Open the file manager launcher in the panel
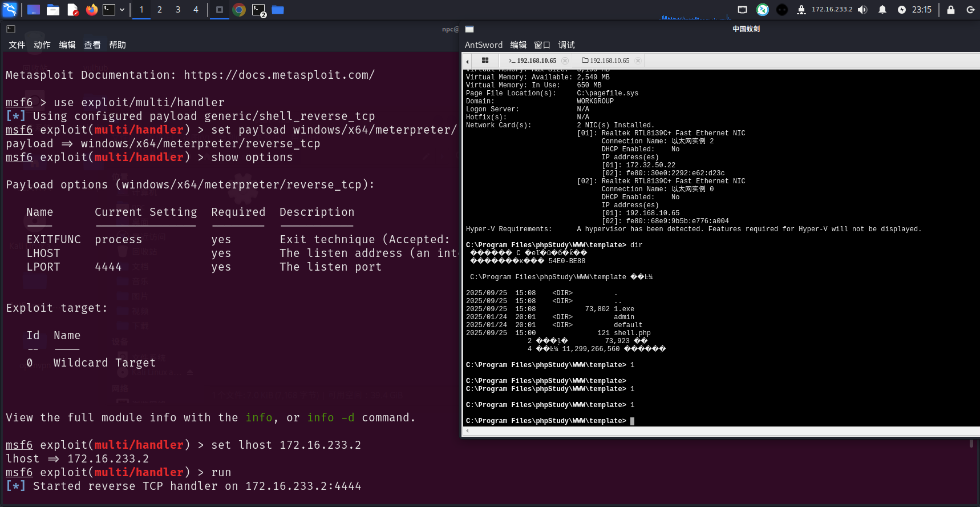The height and width of the screenshot is (507, 980). click(53, 10)
